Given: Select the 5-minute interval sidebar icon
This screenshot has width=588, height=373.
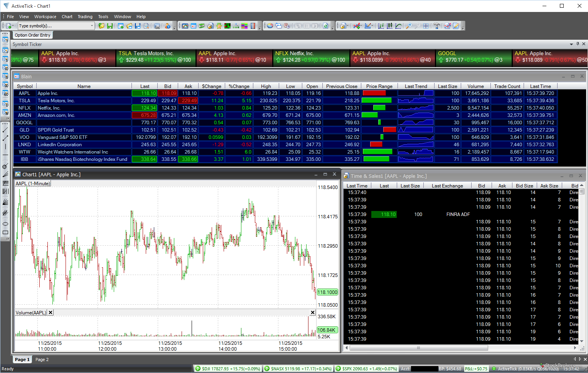Looking at the screenshot, I should coord(5,59).
